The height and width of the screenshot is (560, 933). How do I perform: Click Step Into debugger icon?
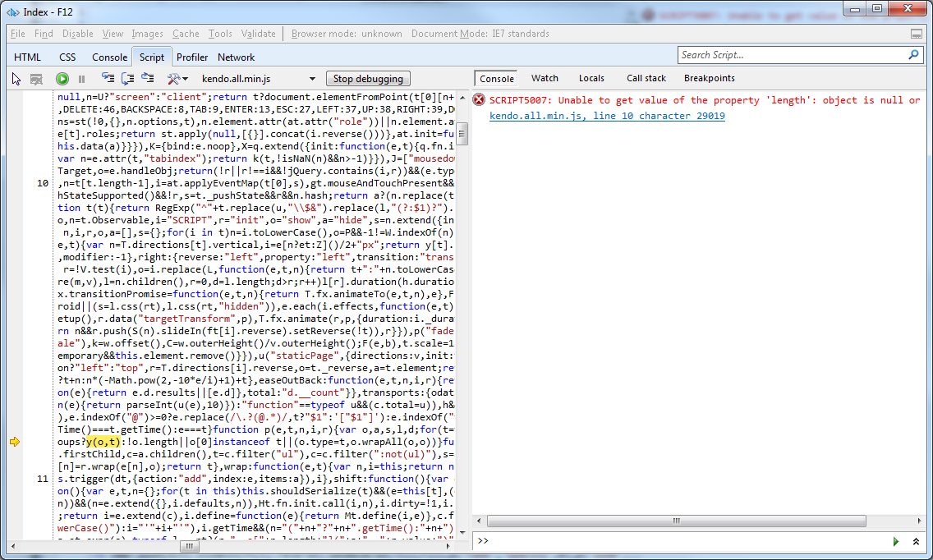point(108,78)
